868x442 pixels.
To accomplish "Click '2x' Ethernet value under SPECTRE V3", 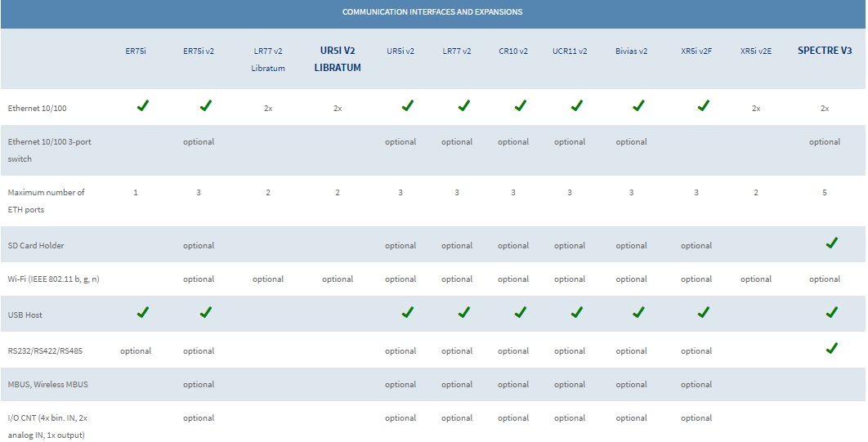I will pyautogui.click(x=825, y=109).
